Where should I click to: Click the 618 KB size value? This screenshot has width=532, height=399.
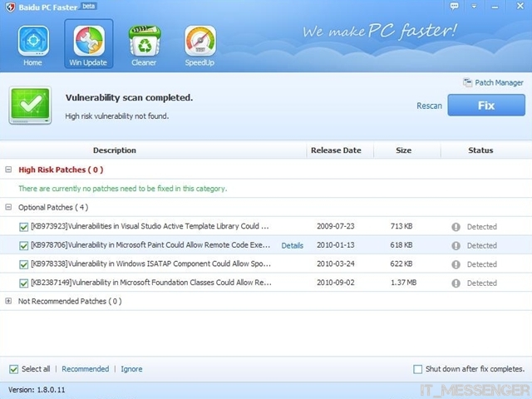(401, 245)
